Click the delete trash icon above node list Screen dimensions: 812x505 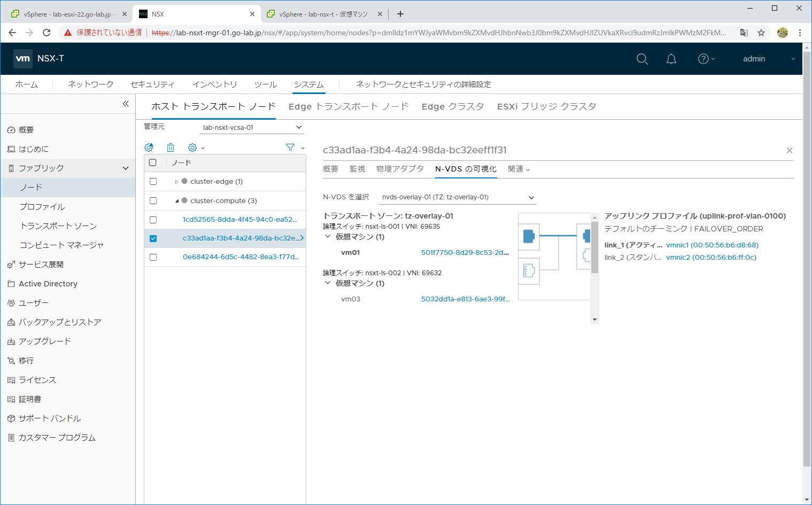(171, 147)
